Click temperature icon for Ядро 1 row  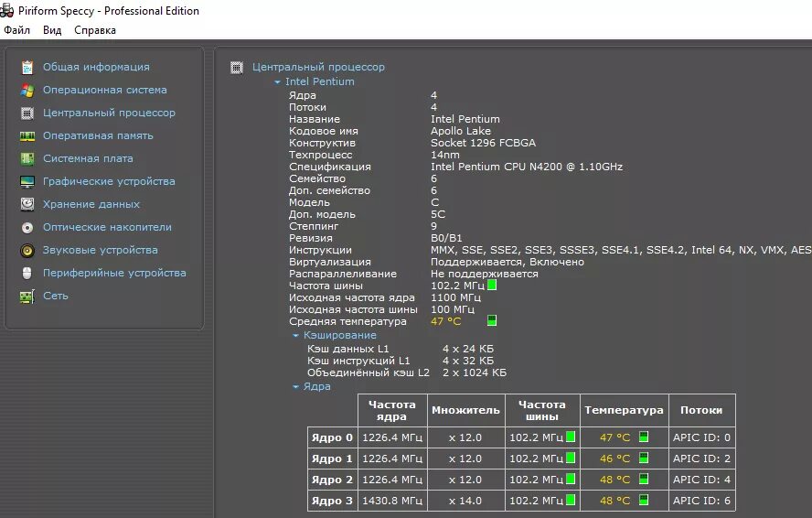coord(644,458)
